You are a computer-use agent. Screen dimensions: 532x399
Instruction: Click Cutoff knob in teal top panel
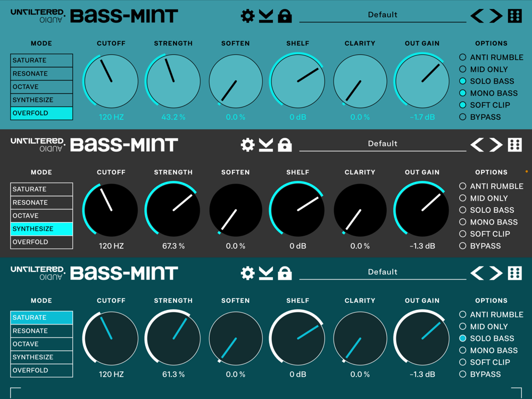tap(111, 81)
